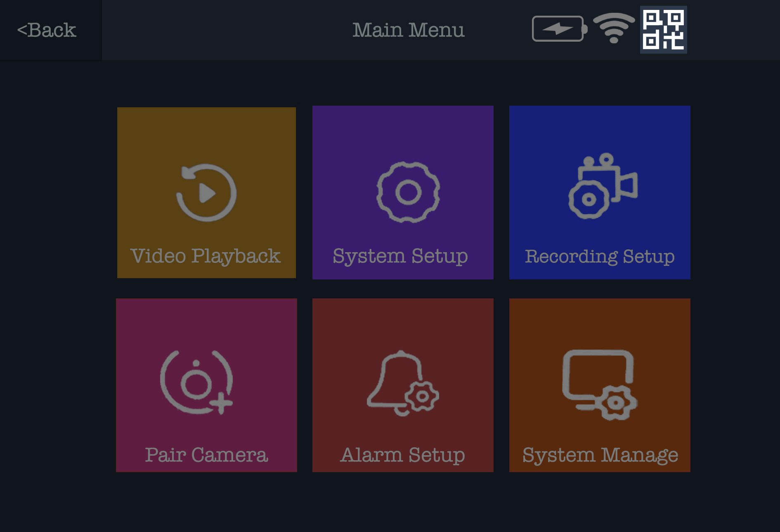
Task: Click the circular replay play icon
Action: 206,192
